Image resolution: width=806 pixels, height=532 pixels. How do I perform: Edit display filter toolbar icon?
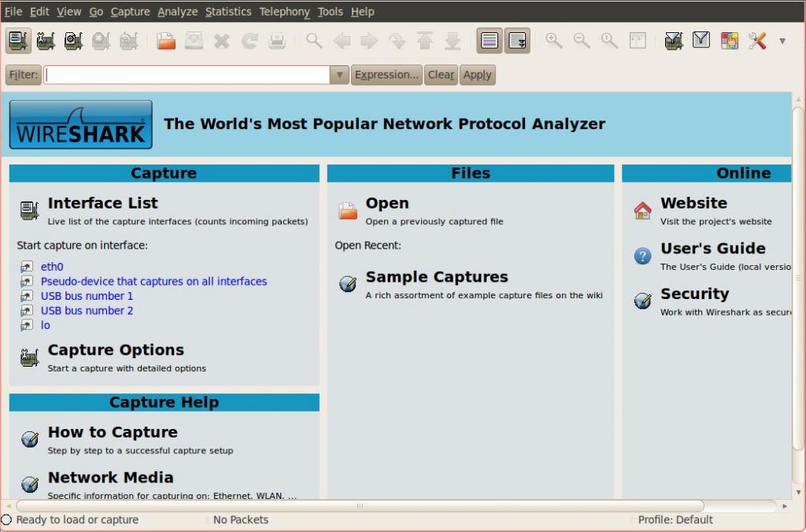(701, 40)
